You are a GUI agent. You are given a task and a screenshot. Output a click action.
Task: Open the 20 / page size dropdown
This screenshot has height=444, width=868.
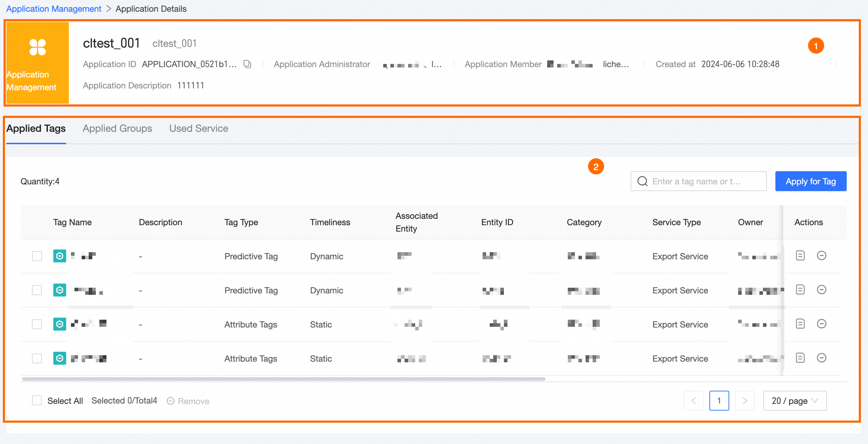[795, 401]
